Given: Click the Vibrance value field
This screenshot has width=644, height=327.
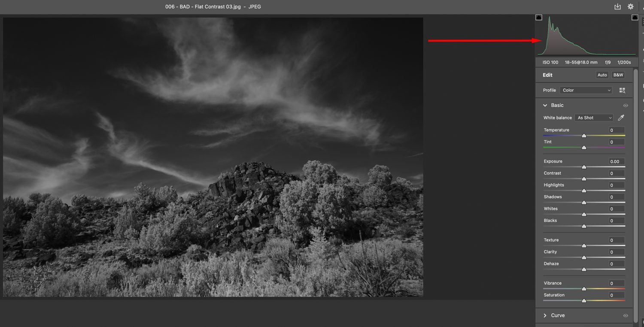Looking at the screenshot, I should (617, 283).
